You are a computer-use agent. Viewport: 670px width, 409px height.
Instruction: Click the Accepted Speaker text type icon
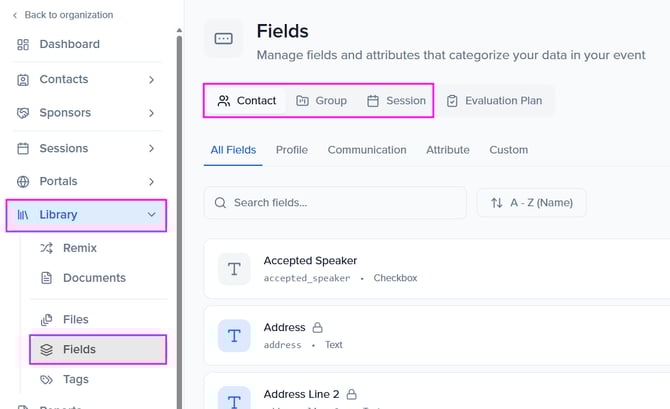coord(234,269)
